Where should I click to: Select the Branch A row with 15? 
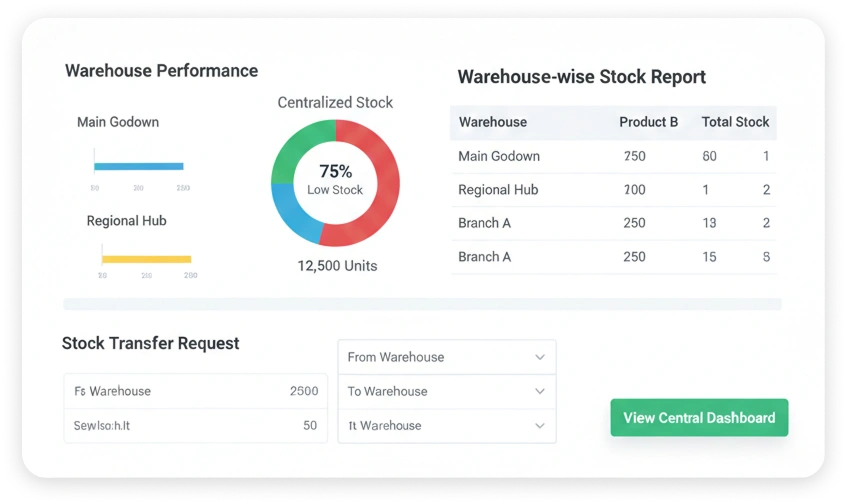tap(614, 257)
